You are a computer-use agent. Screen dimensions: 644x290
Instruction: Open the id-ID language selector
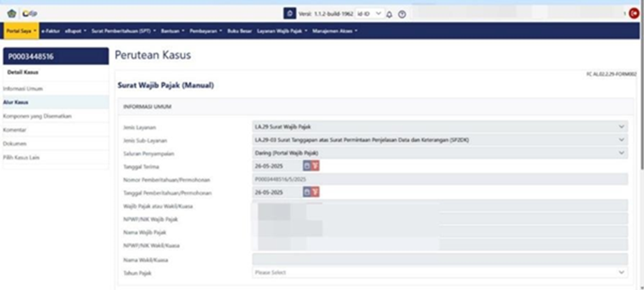point(369,14)
